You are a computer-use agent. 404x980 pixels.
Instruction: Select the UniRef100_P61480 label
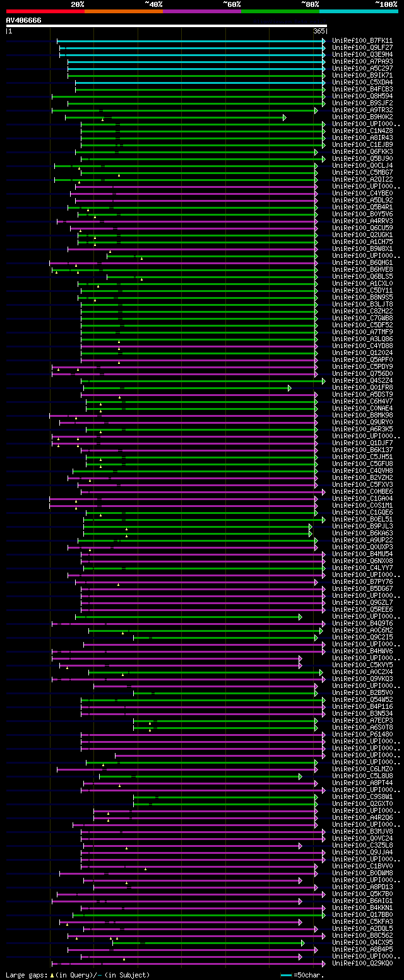pyautogui.click(x=362, y=734)
